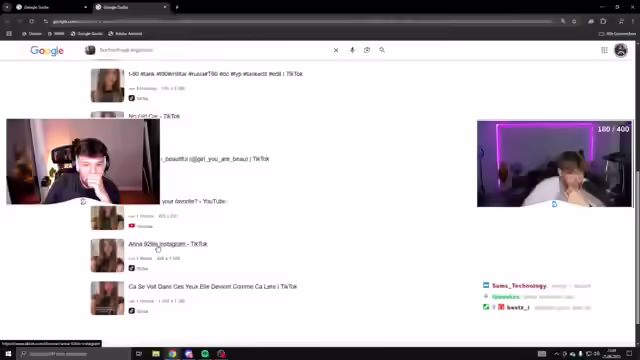Click TikTok source icon under Ca Se Voit

pyautogui.click(x=131, y=311)
